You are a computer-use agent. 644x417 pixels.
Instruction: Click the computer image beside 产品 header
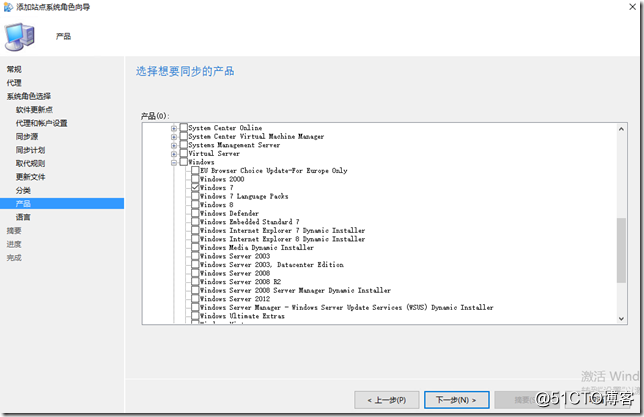[19, 37]
